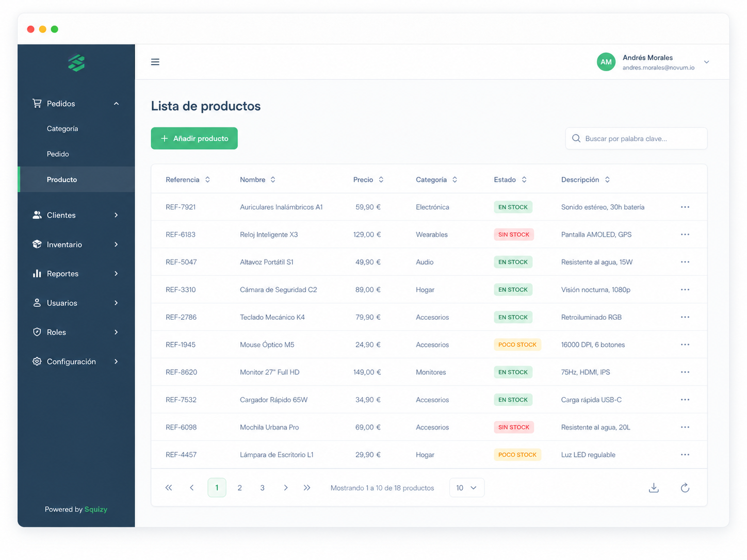Open actions menu for REF-7921 row
This screenshot has width=747, height=560.
685,207
